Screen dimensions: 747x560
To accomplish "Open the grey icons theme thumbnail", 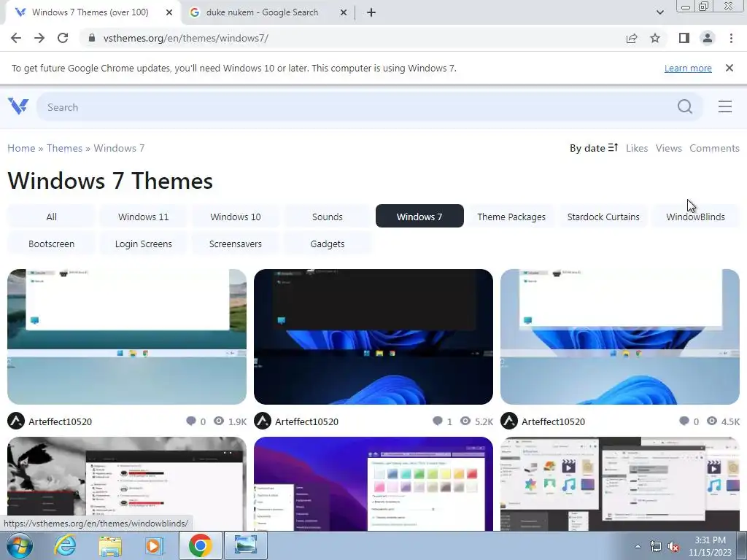I will [x=620, y=483].
